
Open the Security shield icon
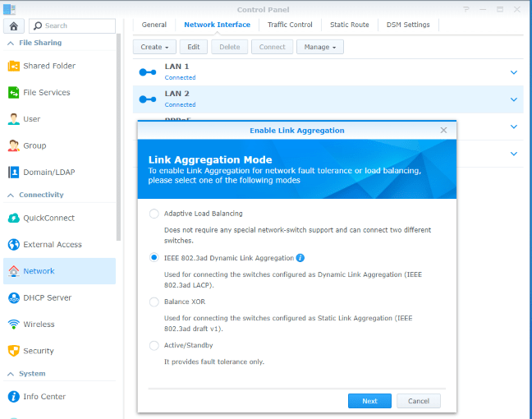(14, 351)
